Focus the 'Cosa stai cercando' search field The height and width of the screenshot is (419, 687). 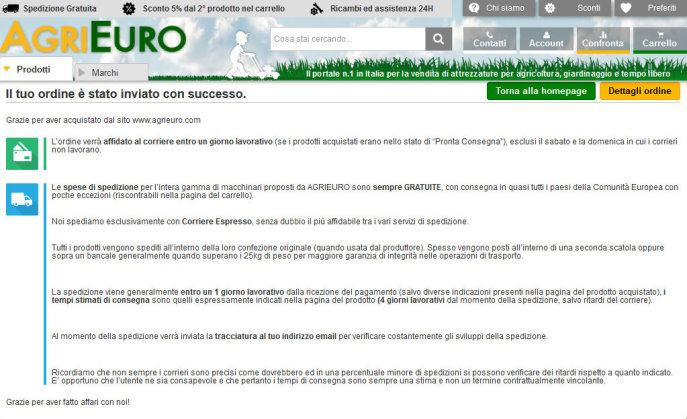[x=346, y=39]
